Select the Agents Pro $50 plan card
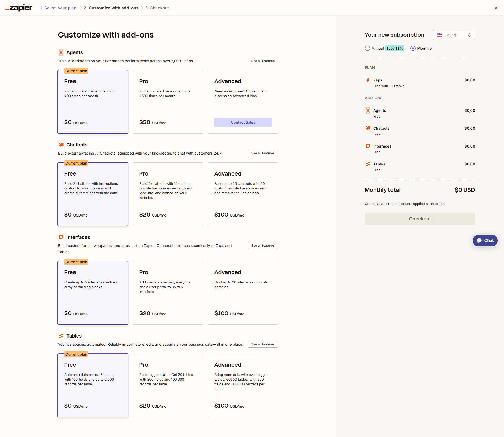 point(168,102)
